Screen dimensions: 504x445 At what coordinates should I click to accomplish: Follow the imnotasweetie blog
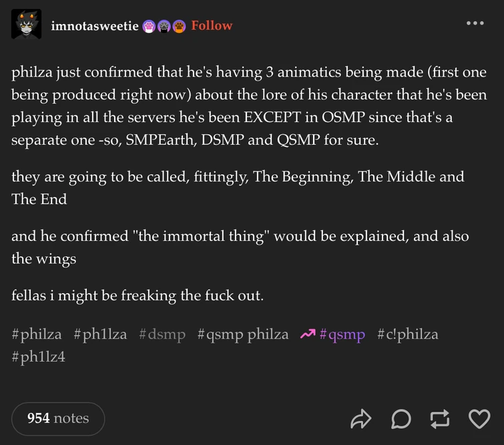tap(212, 25)
